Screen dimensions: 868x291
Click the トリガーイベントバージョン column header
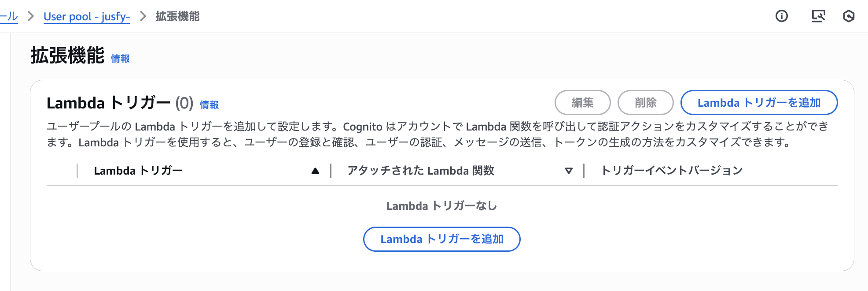pyautogui.click(x=671, y=171)
